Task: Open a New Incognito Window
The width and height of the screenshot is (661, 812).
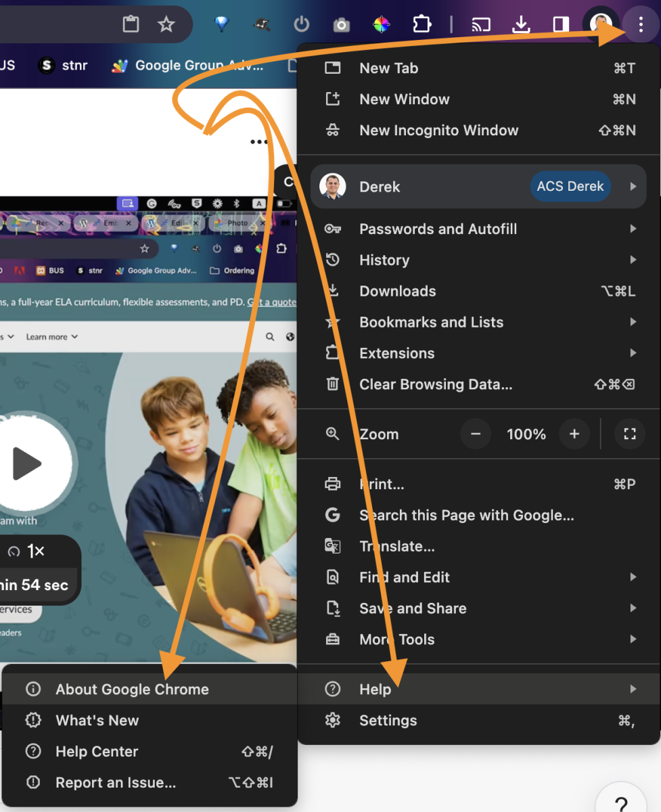Action: point(479,130)
